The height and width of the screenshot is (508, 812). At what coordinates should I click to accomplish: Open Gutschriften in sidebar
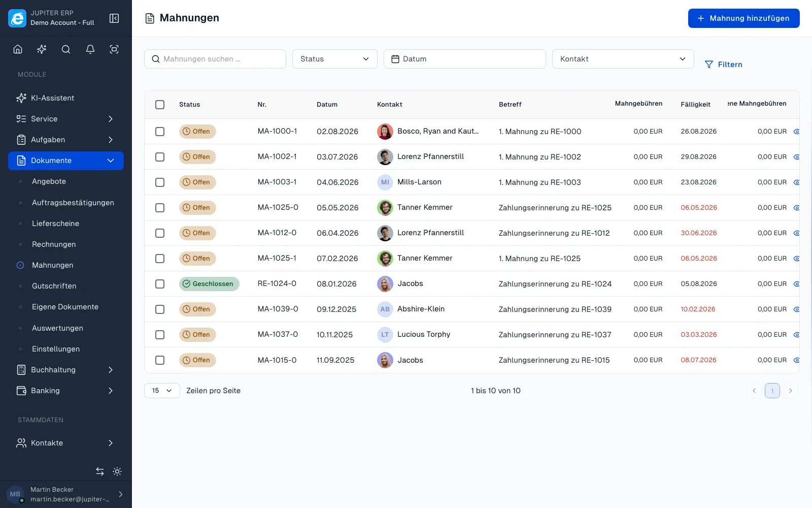[54, 286]
